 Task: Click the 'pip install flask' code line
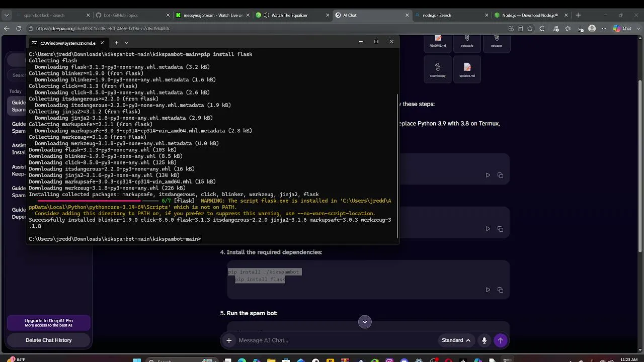coord(260,280)
